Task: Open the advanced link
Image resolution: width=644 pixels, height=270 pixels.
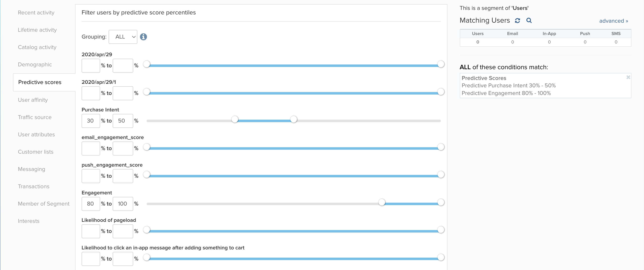Action: (613, 21)
